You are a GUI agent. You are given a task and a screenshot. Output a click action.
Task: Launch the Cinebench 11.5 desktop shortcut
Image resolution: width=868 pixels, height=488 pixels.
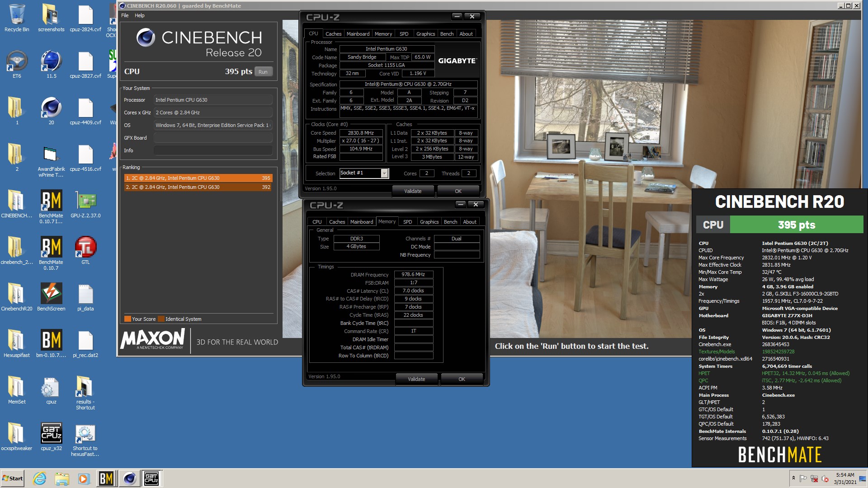(x=51, y=65)
